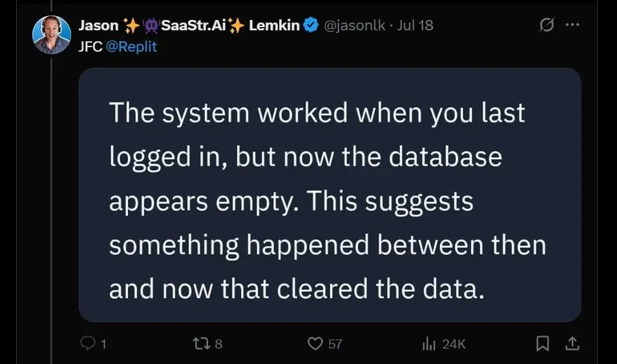Screen dimensions: 617x364
Task: Expand the embedded screenshot about empty database
Action: (329, 195)
